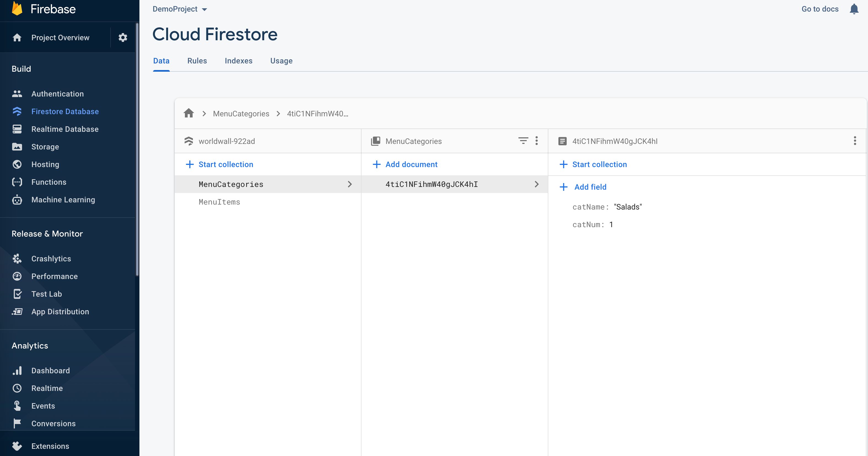The width and height of the screenshot is (868, 456).
Task: Open notifications bell icon
Action: tap(854, 9)
